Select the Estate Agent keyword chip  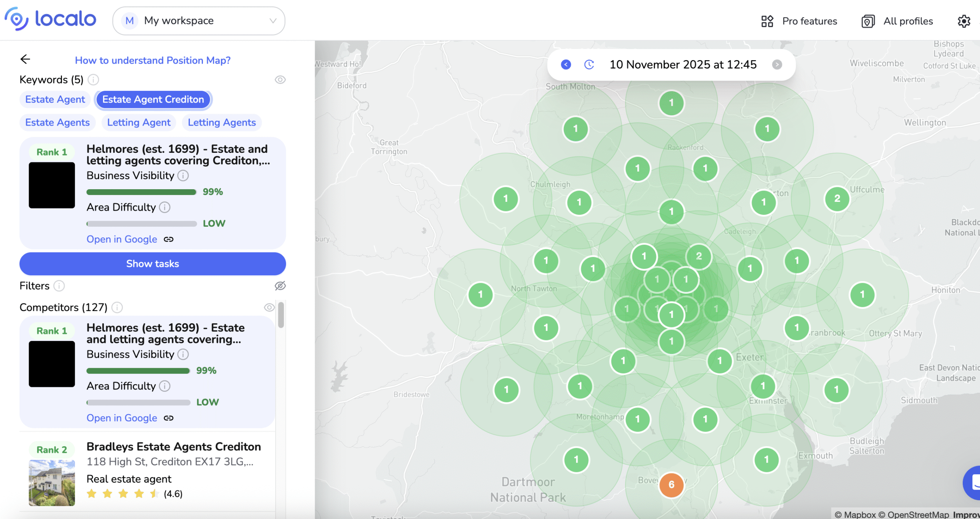(x=55, y=99)
